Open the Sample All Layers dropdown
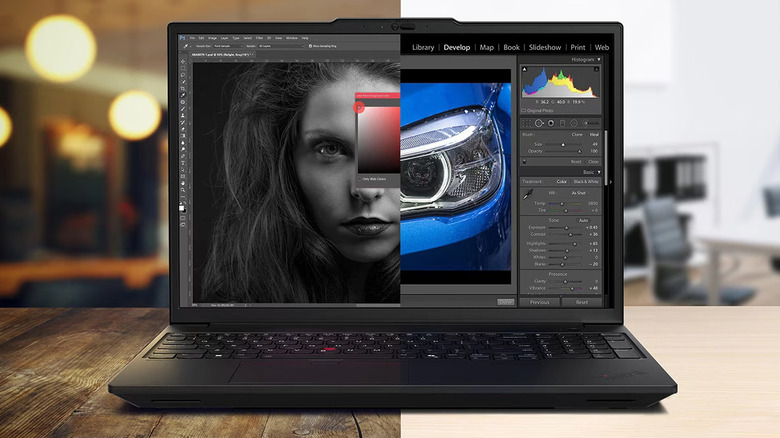Viewport: 780px width, 438px height. (281, 46)
